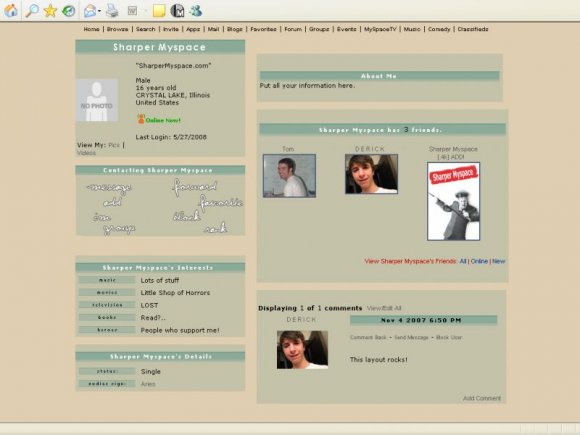Screen dimensions: 580x435
Task: Open the Classifieds navigation link
Action: tap(473, 29)
